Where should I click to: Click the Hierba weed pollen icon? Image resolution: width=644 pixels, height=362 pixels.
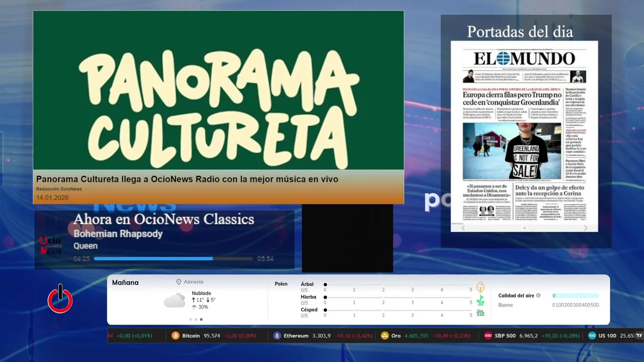(480, 300)
